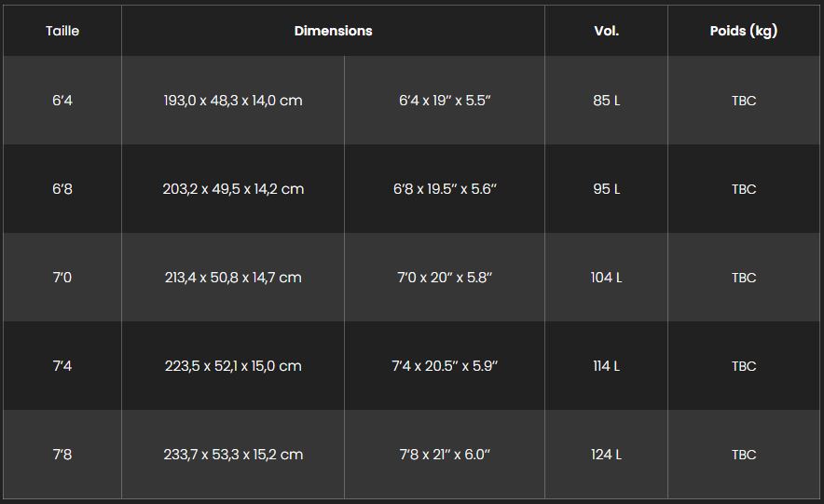824x504 pixels.
Task: Click the 124 L volume cell
Action: pos(606,455)
